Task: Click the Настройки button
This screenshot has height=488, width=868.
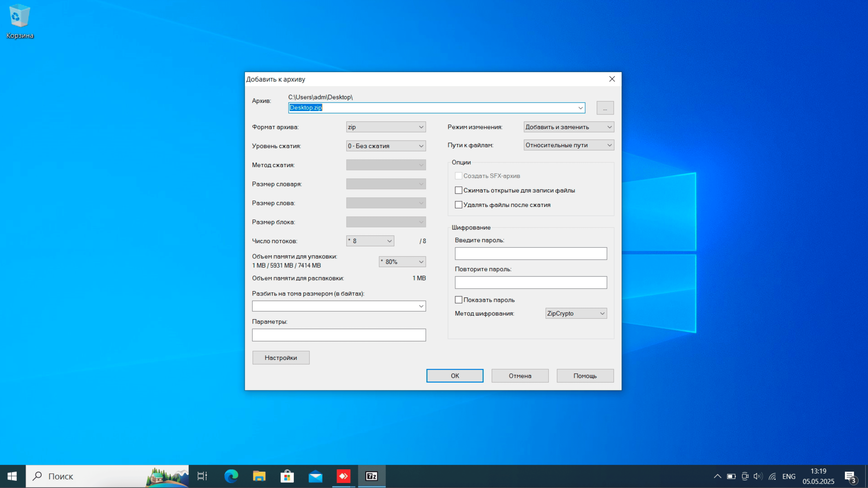Action: click(281, 358)
